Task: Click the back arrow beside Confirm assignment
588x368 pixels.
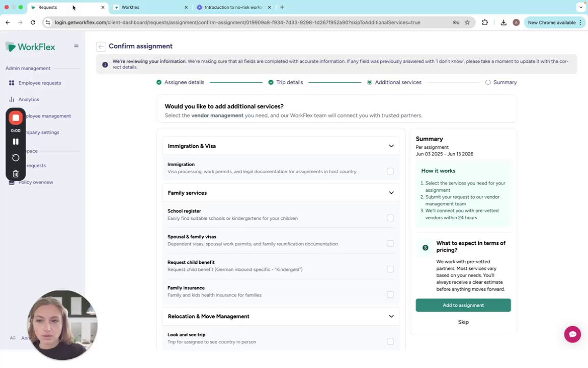Action: click(x=101, y=47)
